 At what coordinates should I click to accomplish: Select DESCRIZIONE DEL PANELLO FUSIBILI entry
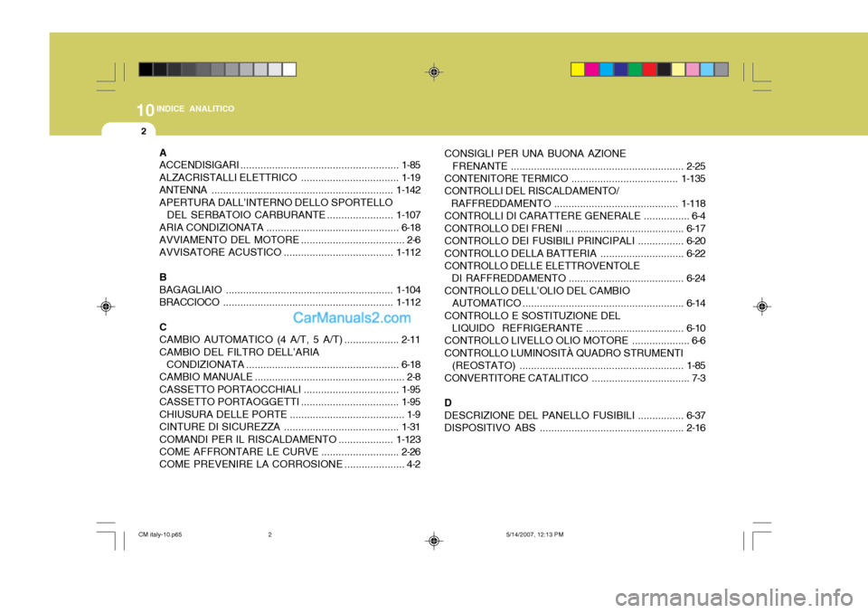click(575, 415)
